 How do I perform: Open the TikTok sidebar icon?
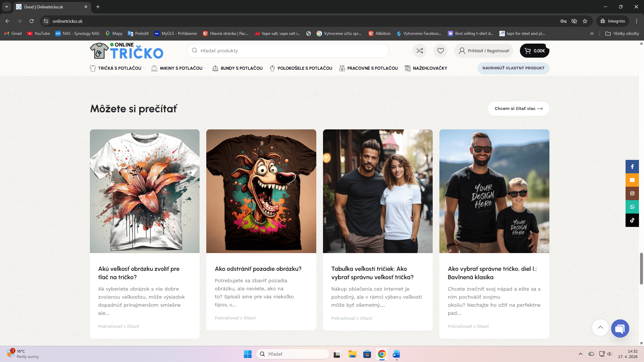632,220
